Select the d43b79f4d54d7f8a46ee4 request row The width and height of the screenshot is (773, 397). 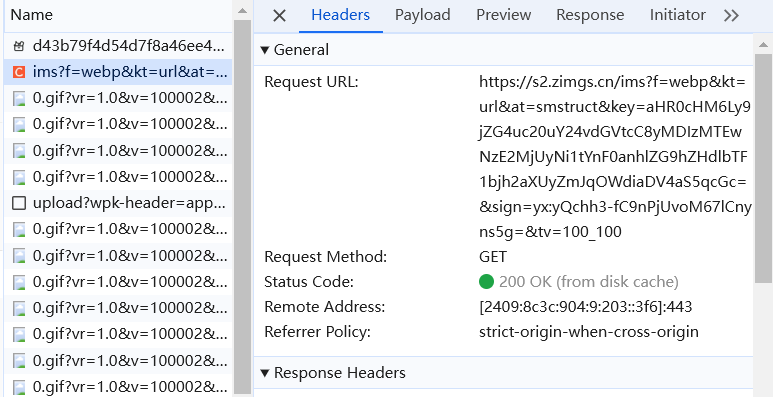tap(118, 46)
